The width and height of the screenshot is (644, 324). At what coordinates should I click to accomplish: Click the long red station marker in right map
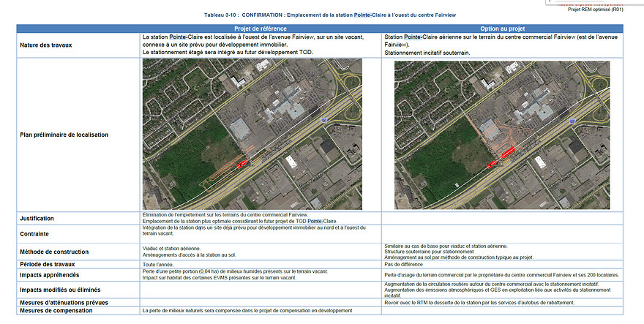[508, 152]
